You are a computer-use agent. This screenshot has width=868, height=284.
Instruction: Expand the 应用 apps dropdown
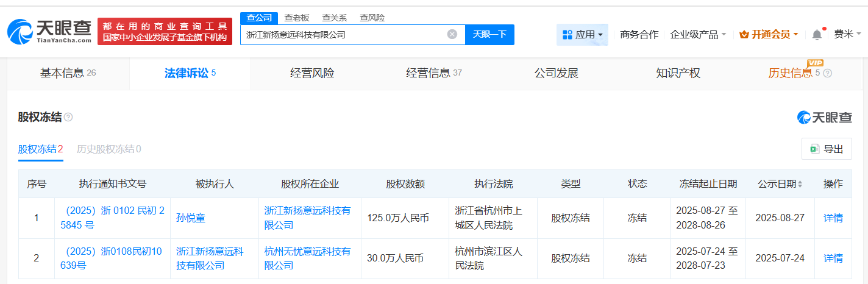(582, 35)
